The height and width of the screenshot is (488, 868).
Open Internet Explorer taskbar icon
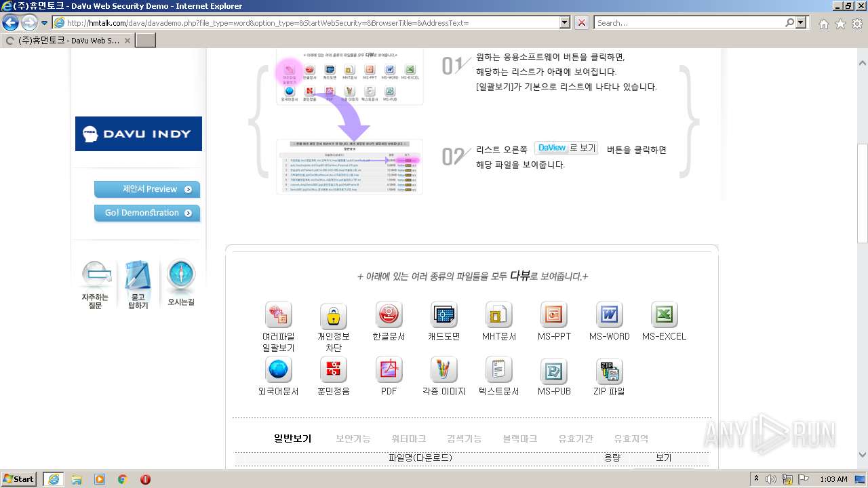point(53,479)
